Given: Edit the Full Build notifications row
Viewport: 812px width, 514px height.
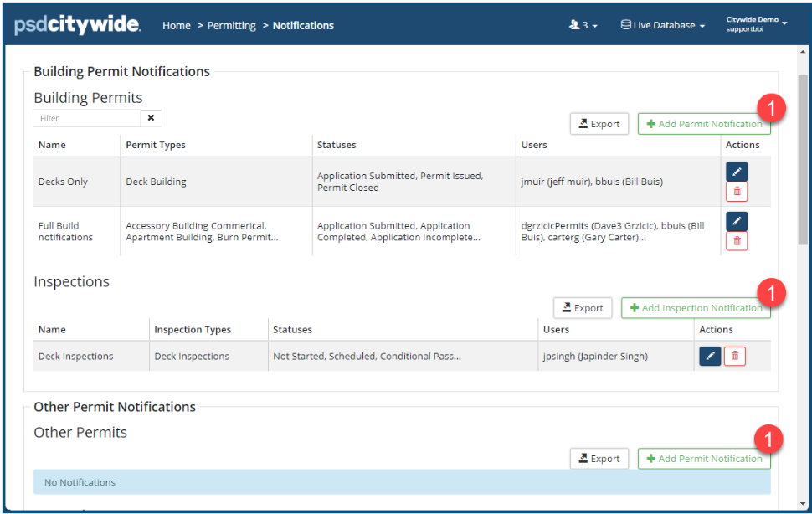Looking at the screenshot, I should tap(737, 221).
